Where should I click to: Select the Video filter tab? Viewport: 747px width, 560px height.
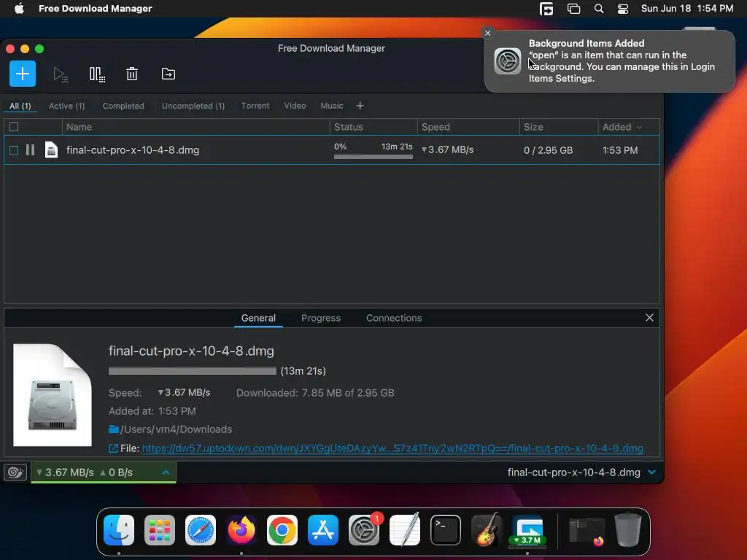(295, 106)
